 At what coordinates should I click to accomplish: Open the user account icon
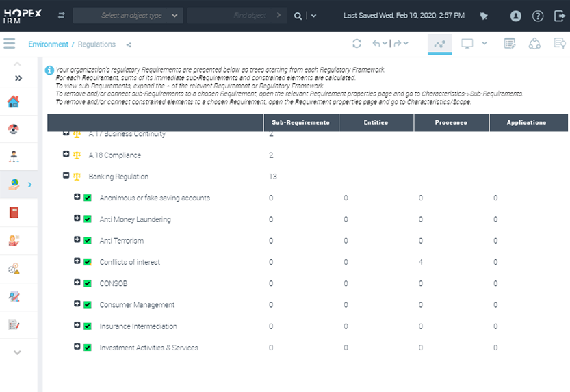point(515,16)
